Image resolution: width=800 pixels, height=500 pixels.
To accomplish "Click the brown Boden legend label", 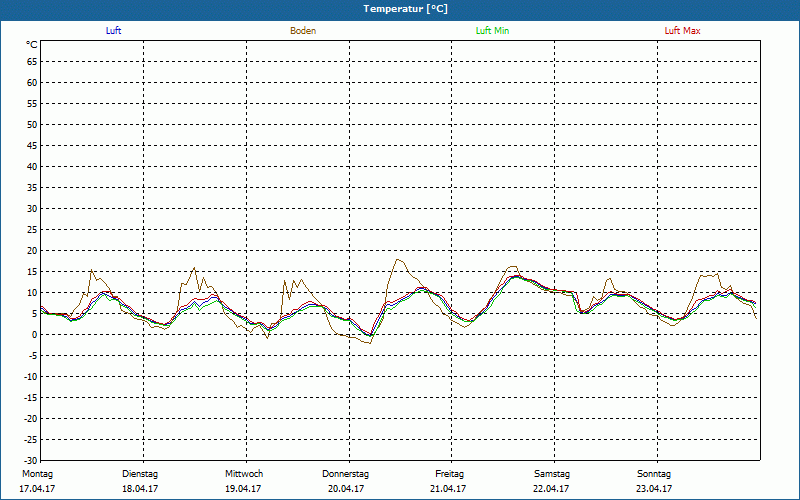I will coord(303,31).
